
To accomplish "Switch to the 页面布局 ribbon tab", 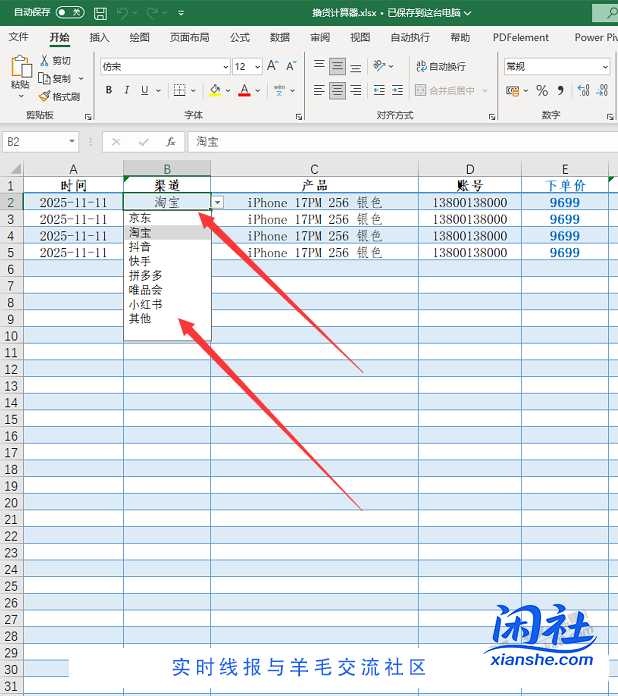I will [190, 37].
